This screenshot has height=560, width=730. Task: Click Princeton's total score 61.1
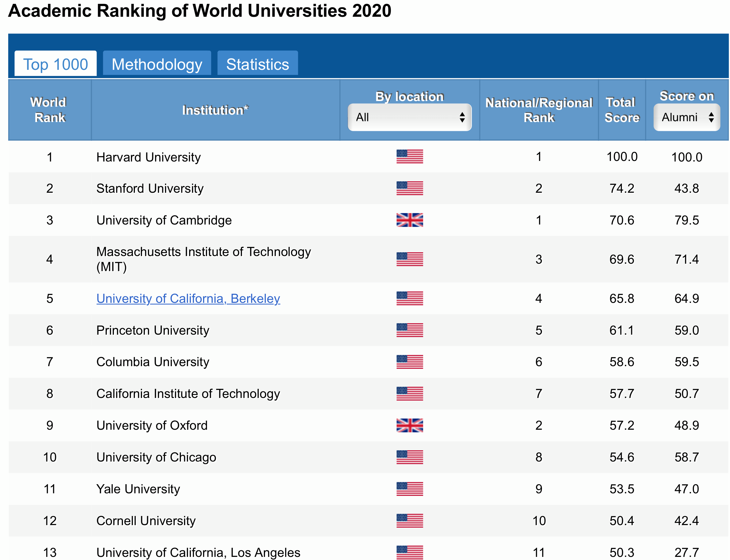(x=622, y=330)
